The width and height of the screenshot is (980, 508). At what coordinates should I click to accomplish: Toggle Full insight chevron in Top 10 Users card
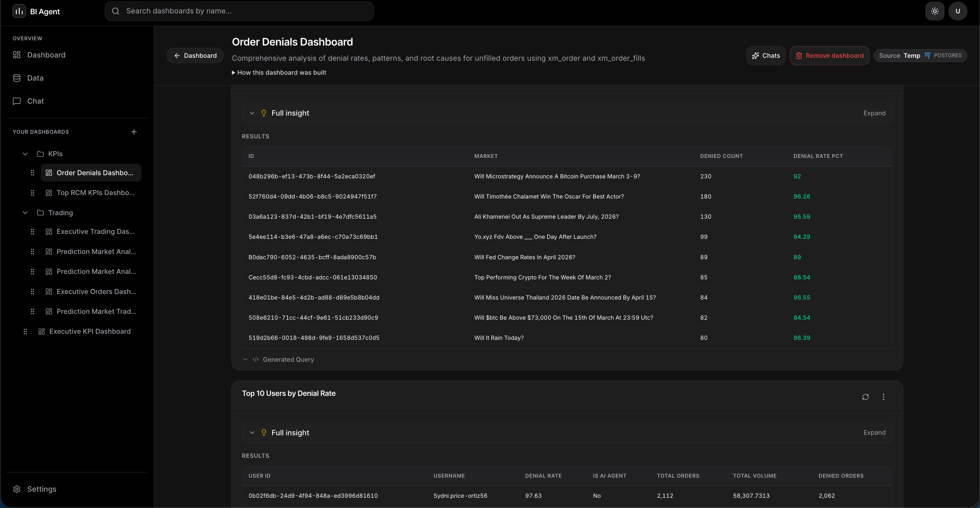[x=252, y=433]
